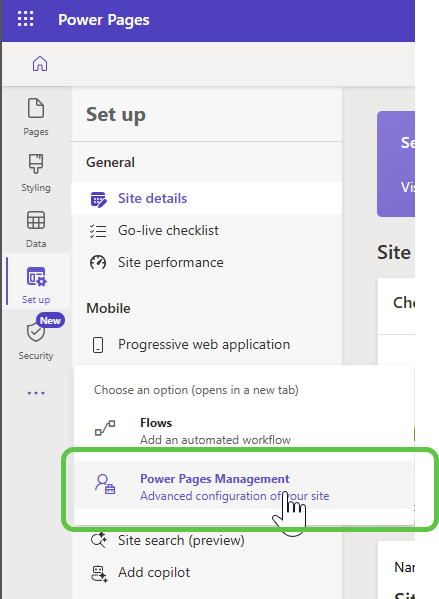Image resolution: width=439 pixels, height=599 pixels.
Task: Expand the more options ellipsis in sidebar
Action: [36, 393]
